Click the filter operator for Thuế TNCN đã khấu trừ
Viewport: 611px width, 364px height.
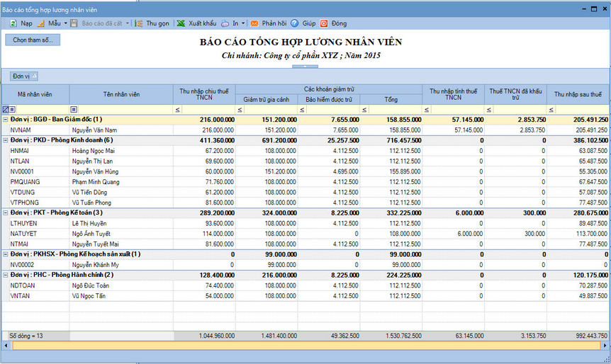click(489, 110)
